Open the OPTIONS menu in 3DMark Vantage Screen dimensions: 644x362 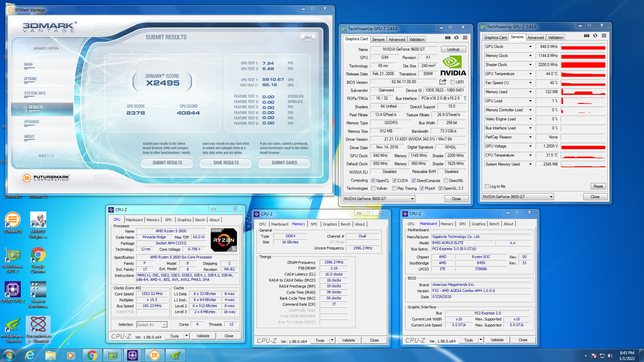pyautogui.click(x=30, y=79)
